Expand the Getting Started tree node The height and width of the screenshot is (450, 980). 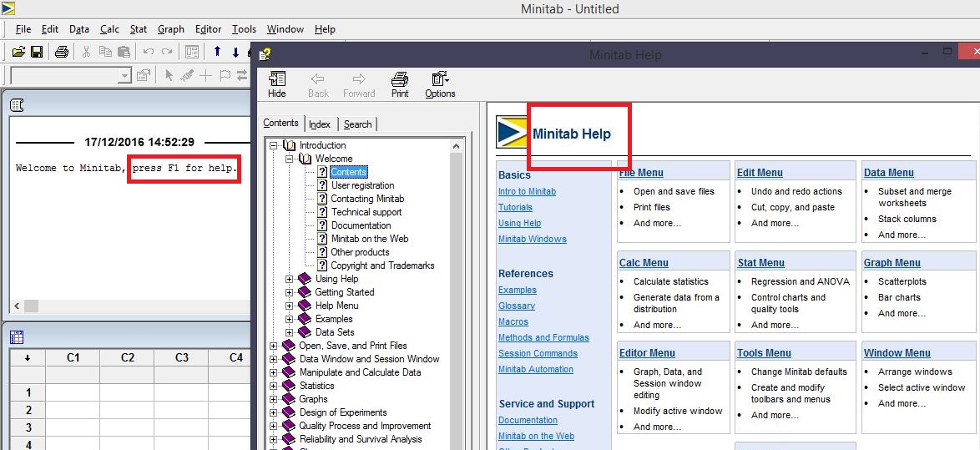click(290, 292)
